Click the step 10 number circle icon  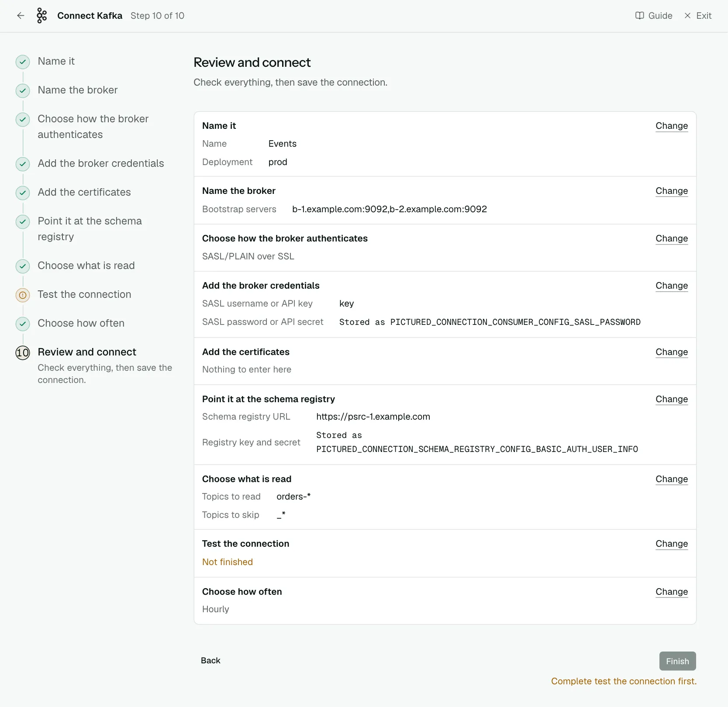pyautogui.click(x=23, y=353)
